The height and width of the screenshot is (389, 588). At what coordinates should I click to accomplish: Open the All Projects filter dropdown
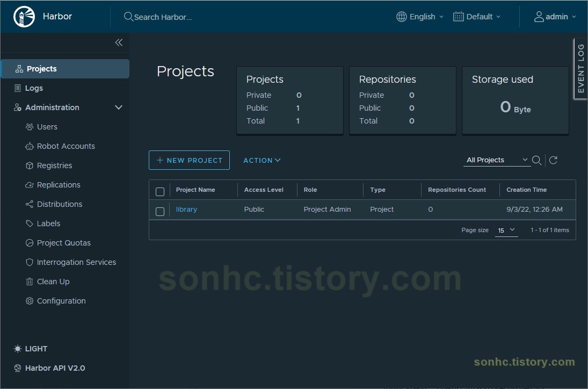pos(497,160)
